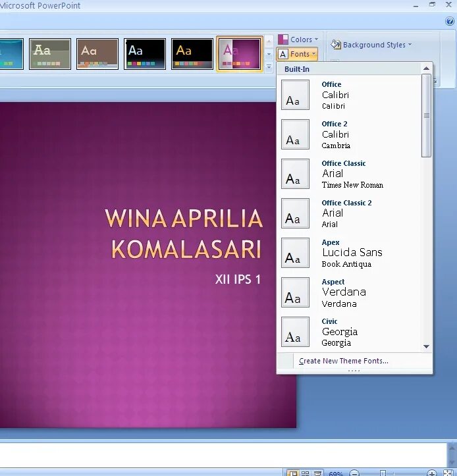Viewport: 457px width, 476px height.
Task: Open Background Styles menu
Action: pyautogui.click(x=371, y=45)
